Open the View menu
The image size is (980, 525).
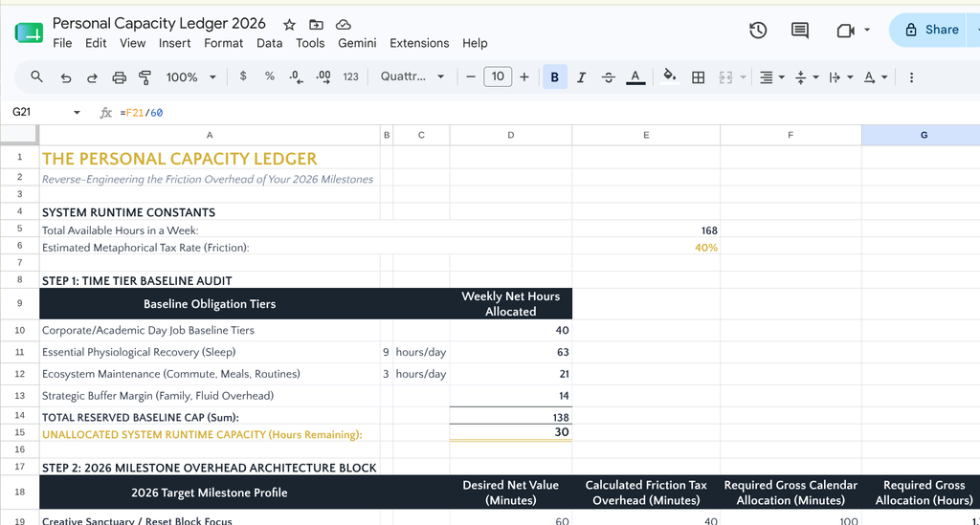coord(132,43)
